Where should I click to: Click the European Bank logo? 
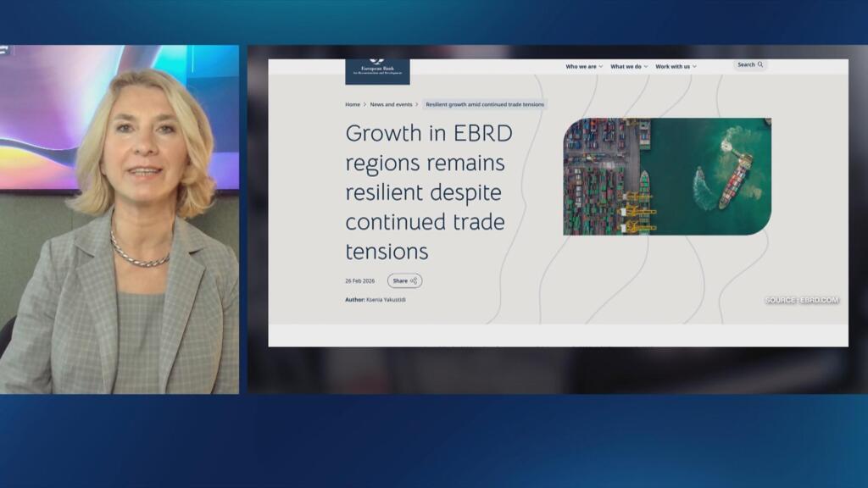coord(377,70)
